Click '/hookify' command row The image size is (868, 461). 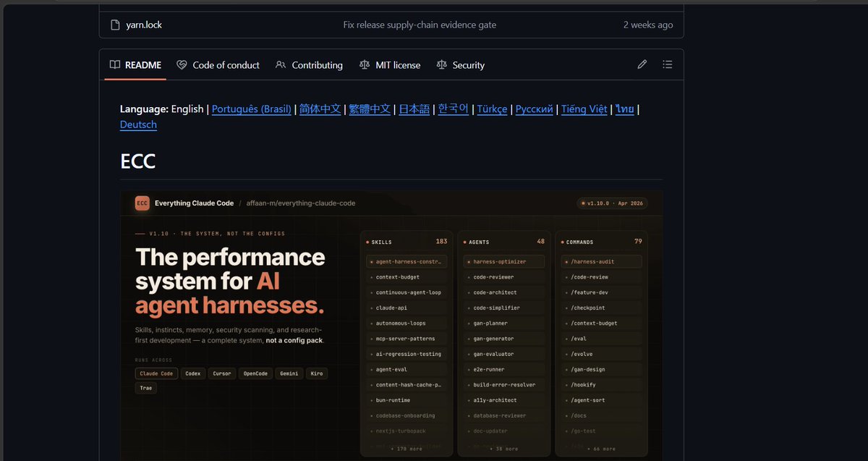[601, 385]
